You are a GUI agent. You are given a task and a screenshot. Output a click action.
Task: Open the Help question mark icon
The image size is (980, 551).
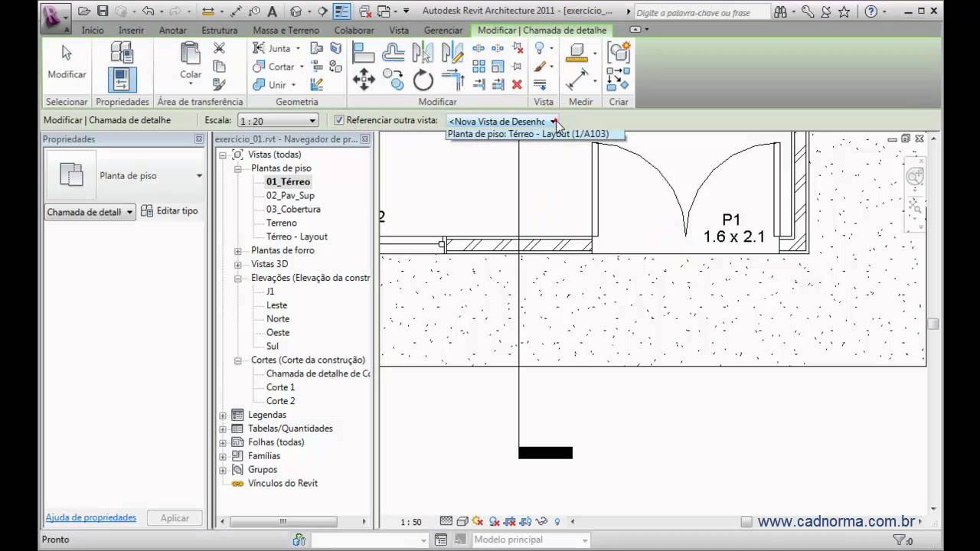pos(871,11)
